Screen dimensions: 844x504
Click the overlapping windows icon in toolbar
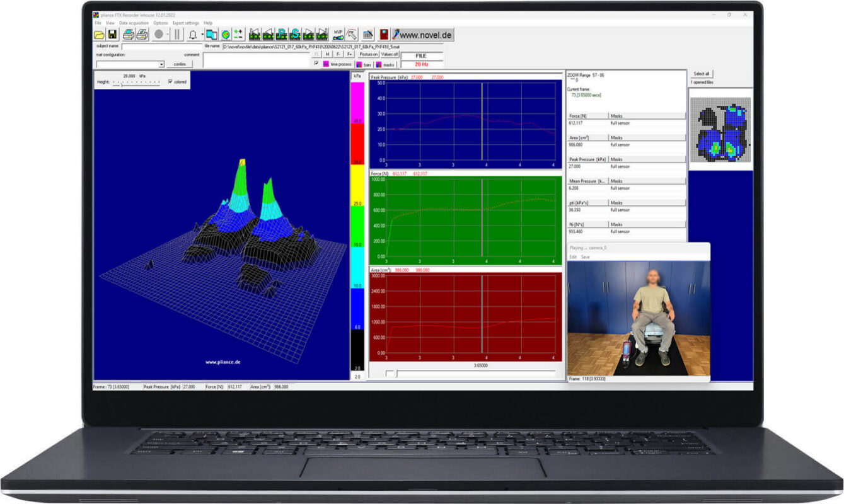pos(212,35)
